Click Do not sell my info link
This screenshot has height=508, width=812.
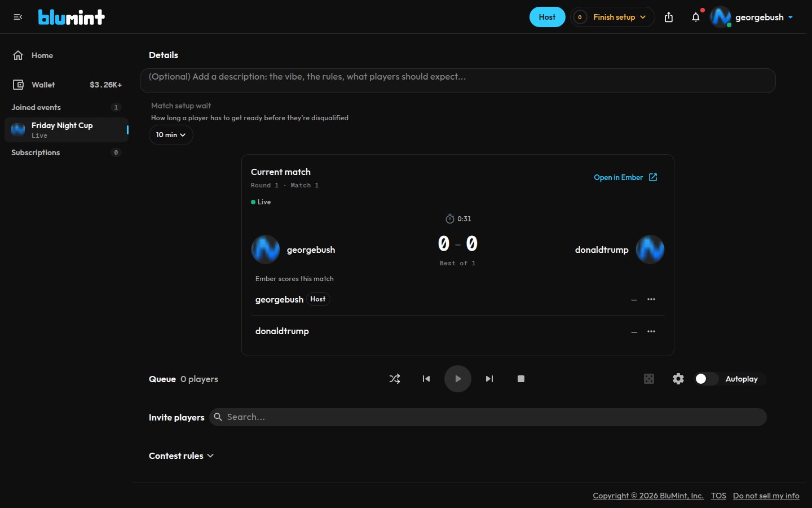pyautogui.click(x=766, y=496)
